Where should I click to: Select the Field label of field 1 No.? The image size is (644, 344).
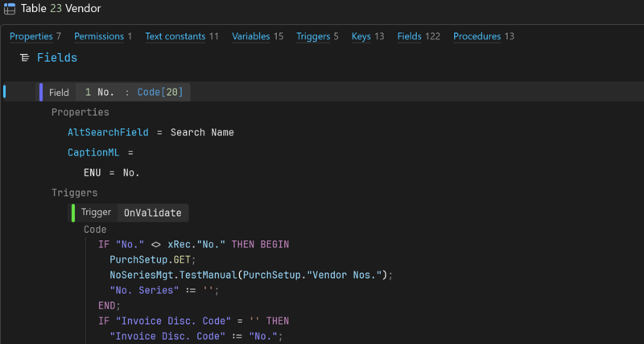tap(59, 93)
